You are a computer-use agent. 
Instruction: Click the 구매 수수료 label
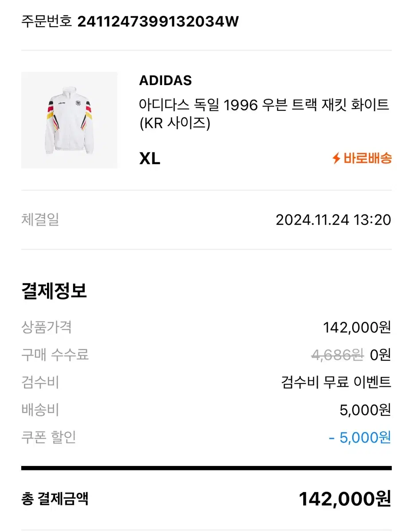click(55, 355)
